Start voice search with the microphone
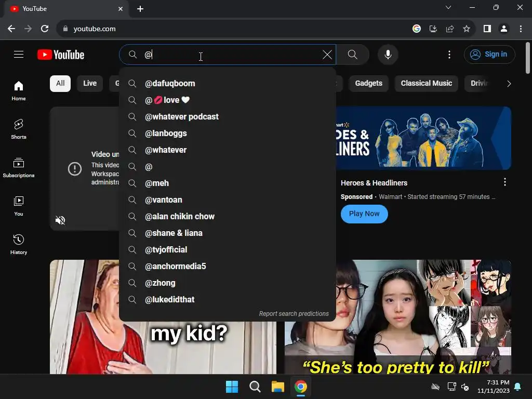532x399 pixels. (x=388, y=54)
